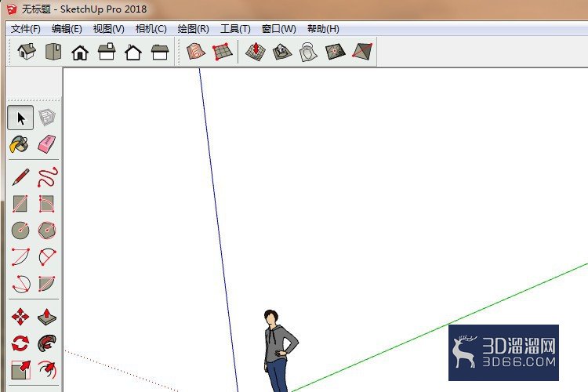This screenshot has width=588, height=392.
Task: Click the SketchUp logo in title bar
Action: (x=12, y=9)
